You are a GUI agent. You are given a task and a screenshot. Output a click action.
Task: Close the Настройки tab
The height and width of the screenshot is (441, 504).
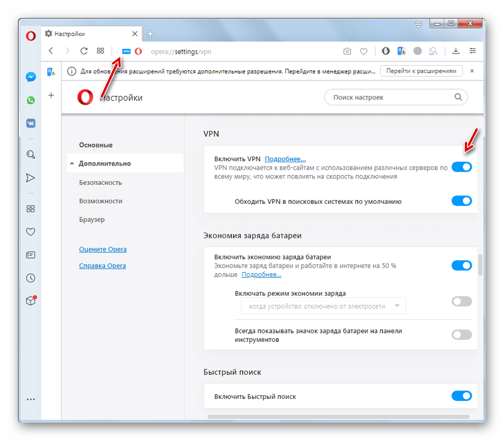click(x=135, y=34)
